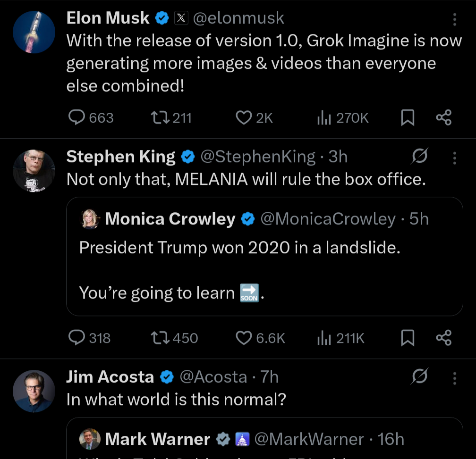This screenshot has width=476, height=459.
Task: Share Elon Musk's Grok Imagine post
Action: pos(444,117)
